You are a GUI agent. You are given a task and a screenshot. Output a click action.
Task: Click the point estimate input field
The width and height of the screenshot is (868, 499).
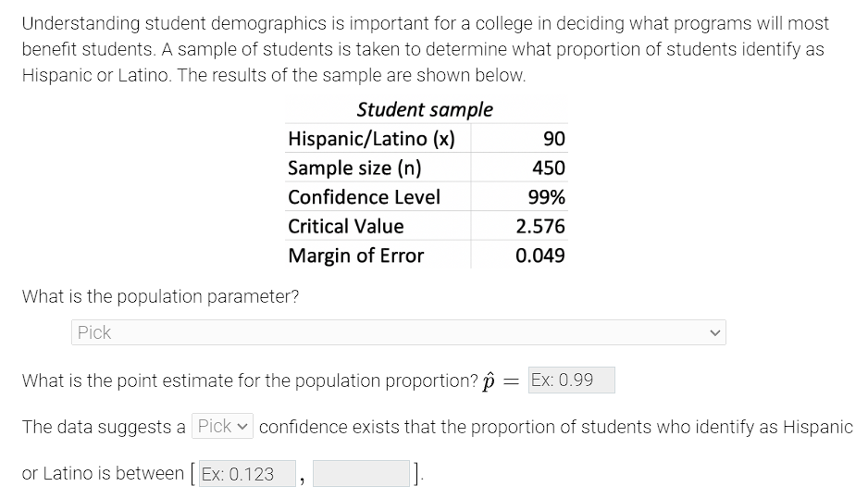pyautogui.click(x=571, y=380)
